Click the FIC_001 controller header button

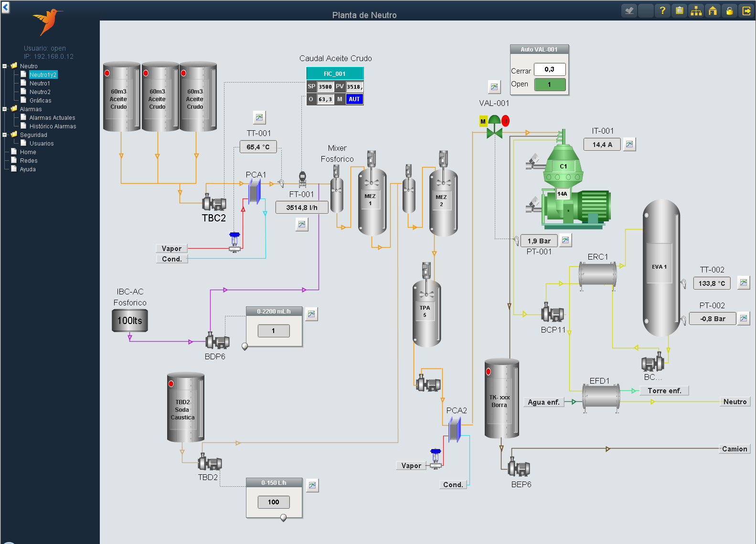[x=335, y=73]
